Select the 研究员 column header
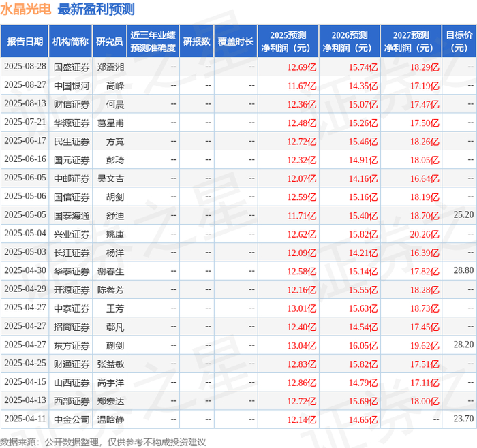 point(110,42)
